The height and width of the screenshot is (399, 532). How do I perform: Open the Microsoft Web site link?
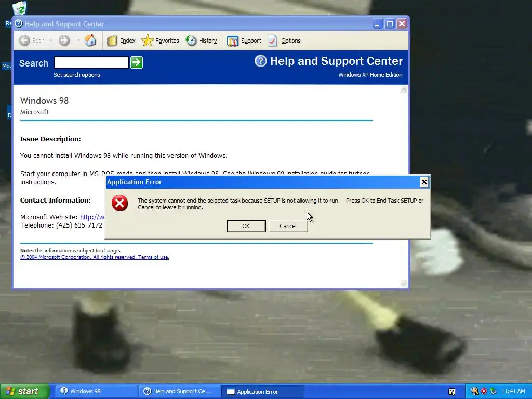click(92, 217)
